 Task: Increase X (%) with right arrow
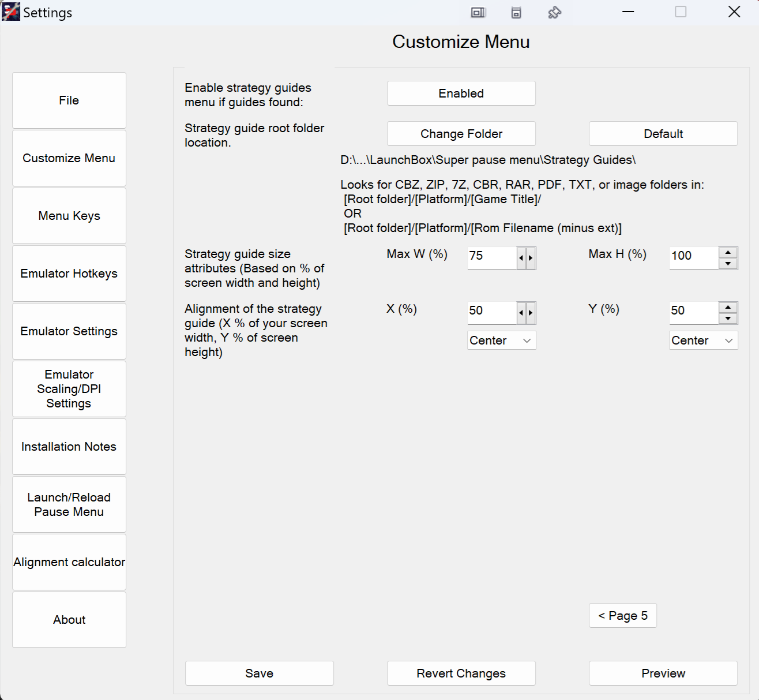pyautogui.click(x=531, y=313)
